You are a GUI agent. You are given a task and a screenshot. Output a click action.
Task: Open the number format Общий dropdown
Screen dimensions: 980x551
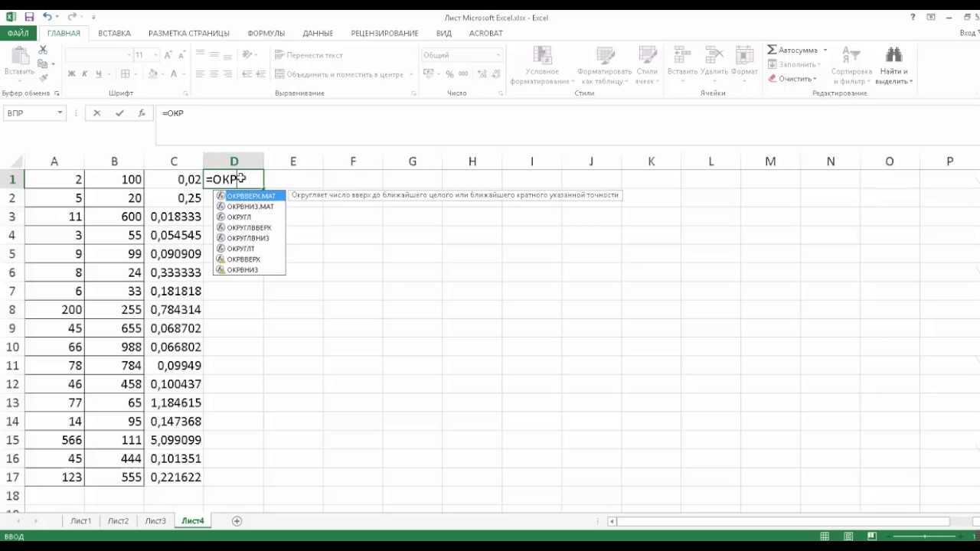point(498,55)
